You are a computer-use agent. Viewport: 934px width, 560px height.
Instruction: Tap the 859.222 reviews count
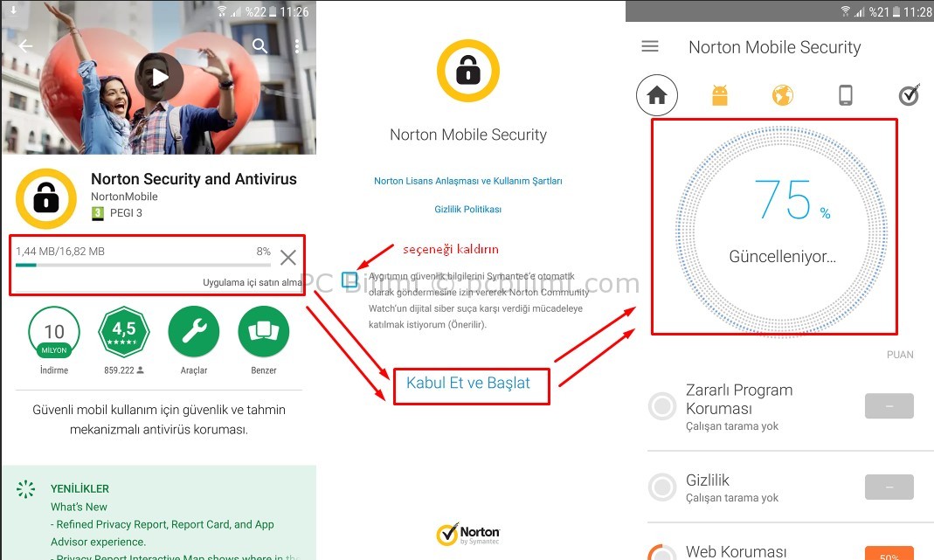pyautogui.click(x=124, y=370)
